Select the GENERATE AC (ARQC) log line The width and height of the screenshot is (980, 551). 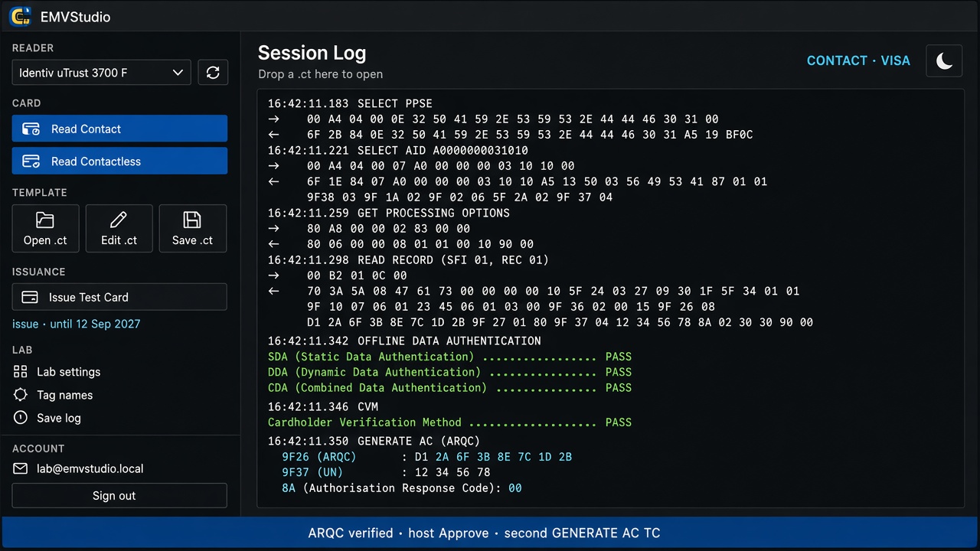tap(374, 441)
